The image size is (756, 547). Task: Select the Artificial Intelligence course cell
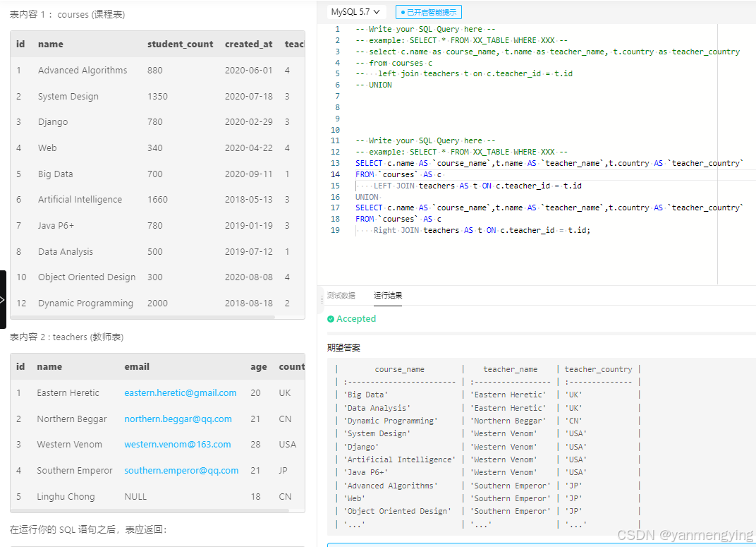click(x=80, y=200)
